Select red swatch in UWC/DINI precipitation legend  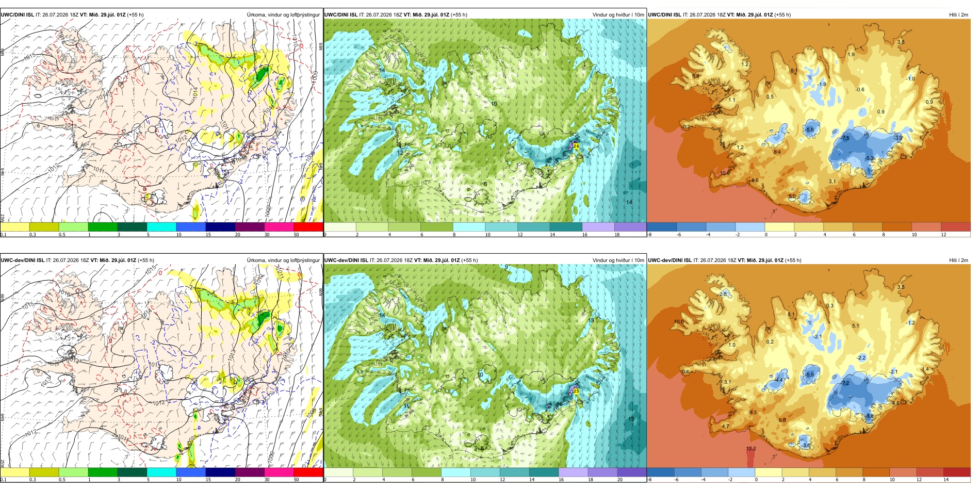308,226
